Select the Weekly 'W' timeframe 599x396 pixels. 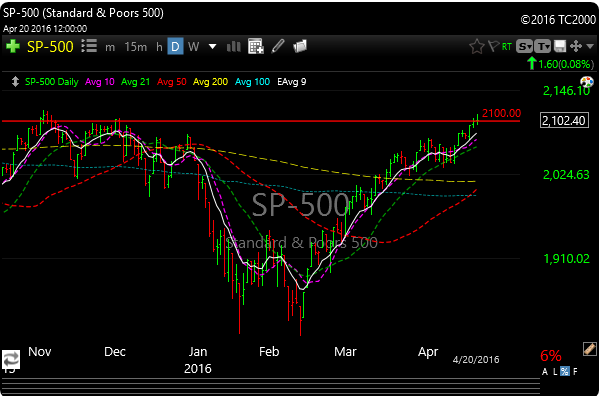[x=193, y=47]
